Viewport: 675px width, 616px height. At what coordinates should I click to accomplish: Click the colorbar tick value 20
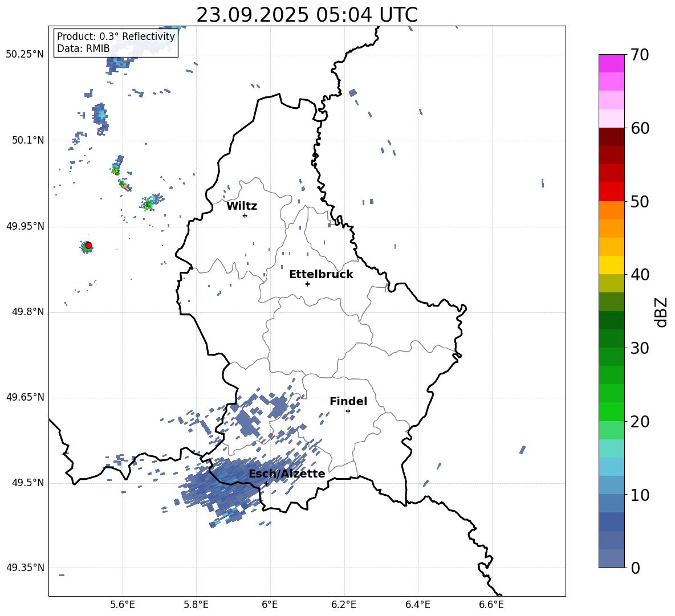coord(640,422)
